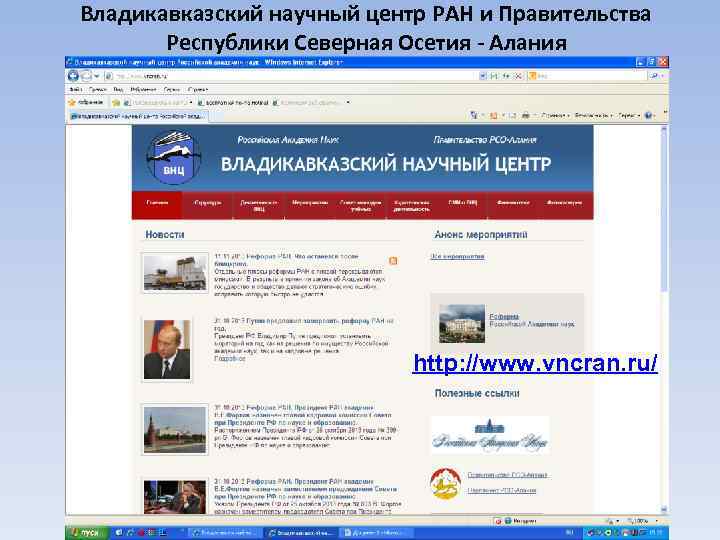Open the Мероприятия site navigation item

point(310,205)
